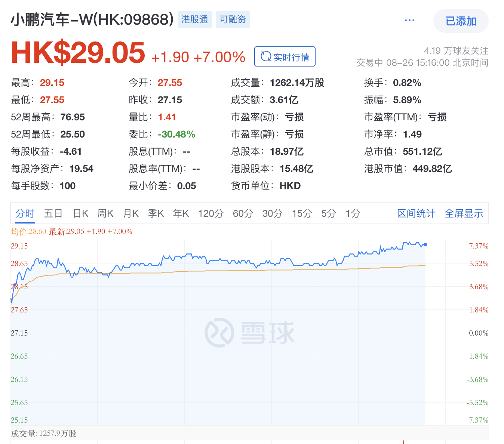Switch to the 日K chart tab
This screenshot has width=504, height=444.
click(80, 213)
